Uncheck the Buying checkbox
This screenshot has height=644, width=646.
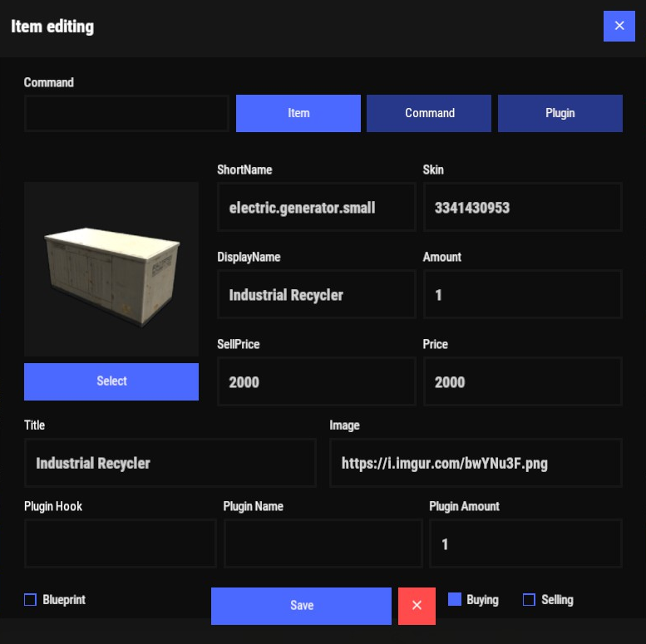455,600
